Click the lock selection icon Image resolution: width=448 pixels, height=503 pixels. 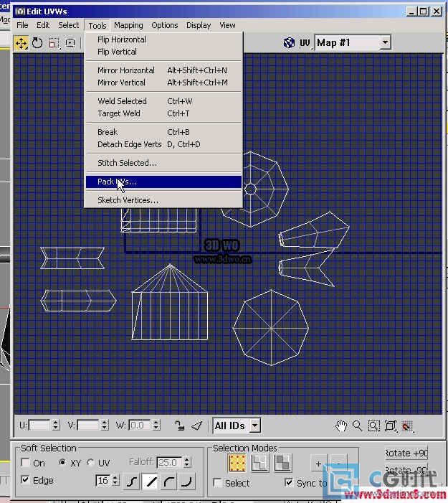pos(180,426)
